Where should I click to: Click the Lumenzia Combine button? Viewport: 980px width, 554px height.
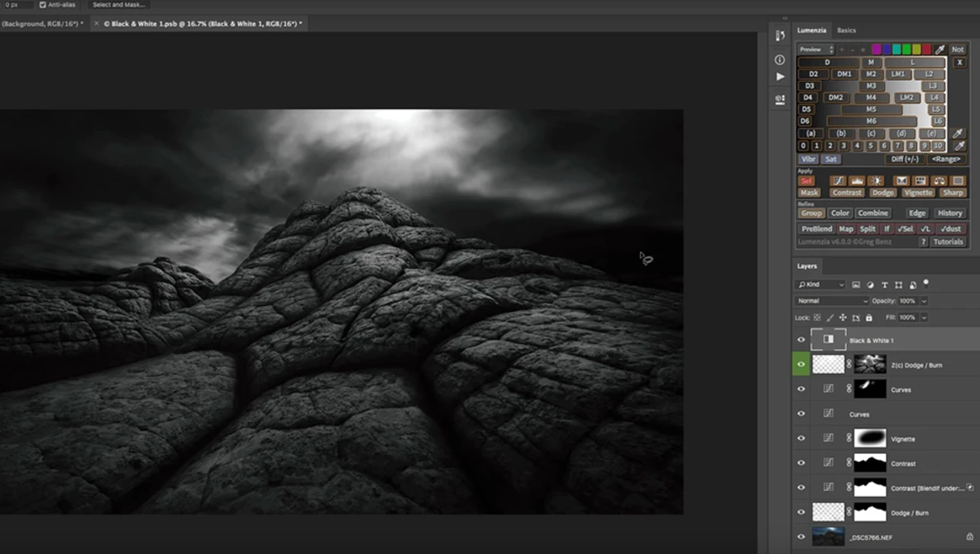coord(872,213)
